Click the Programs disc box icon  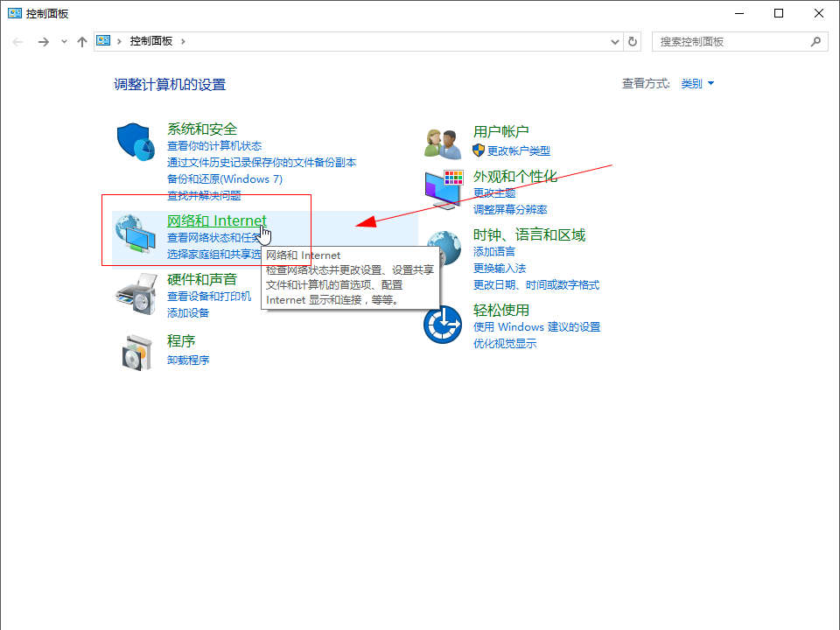point(137,353)
